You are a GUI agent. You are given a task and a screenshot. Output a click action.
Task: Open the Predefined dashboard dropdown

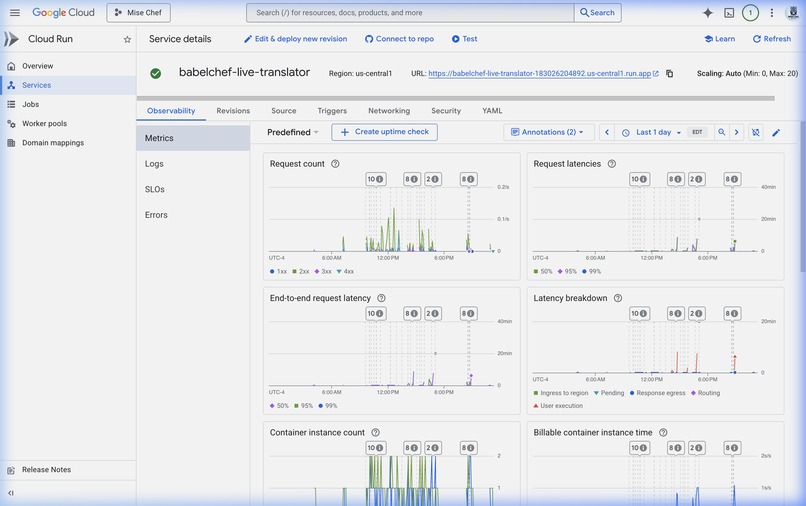tap(292, 132)
